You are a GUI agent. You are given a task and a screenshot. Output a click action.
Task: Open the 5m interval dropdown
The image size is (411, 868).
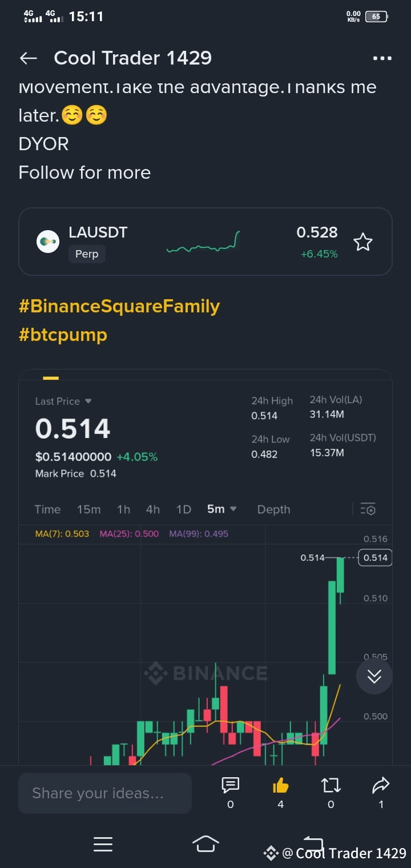click(x=221, y=509)
